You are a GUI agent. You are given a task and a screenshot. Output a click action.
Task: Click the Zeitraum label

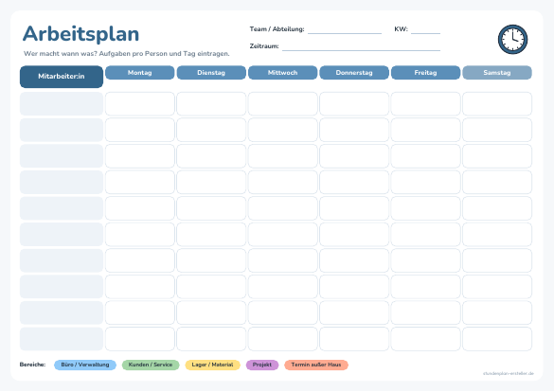click(264, 45)
